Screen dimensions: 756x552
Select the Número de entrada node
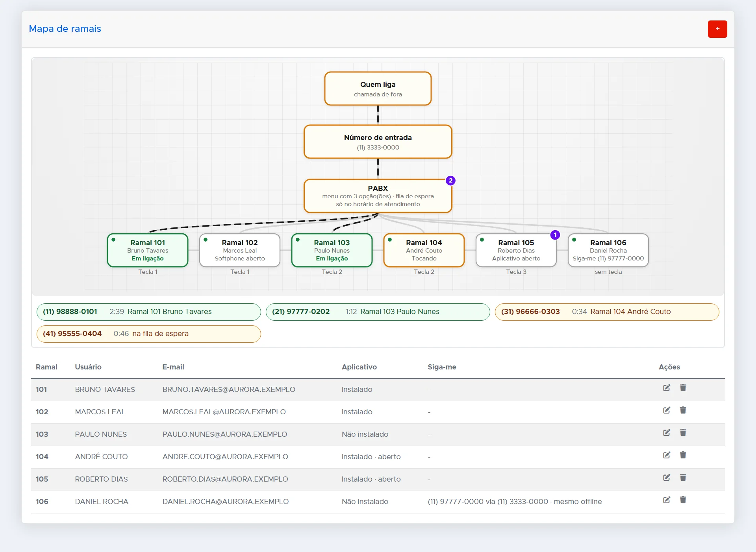point(378,142)
